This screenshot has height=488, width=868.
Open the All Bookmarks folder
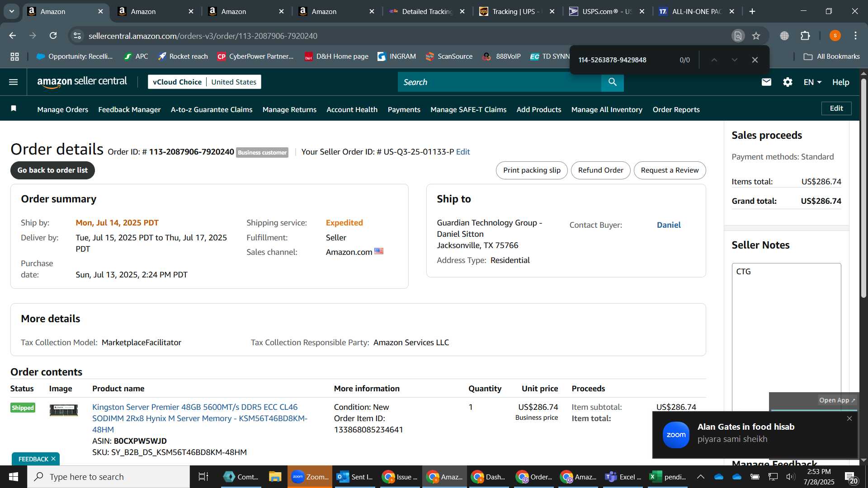coord(831,56)
